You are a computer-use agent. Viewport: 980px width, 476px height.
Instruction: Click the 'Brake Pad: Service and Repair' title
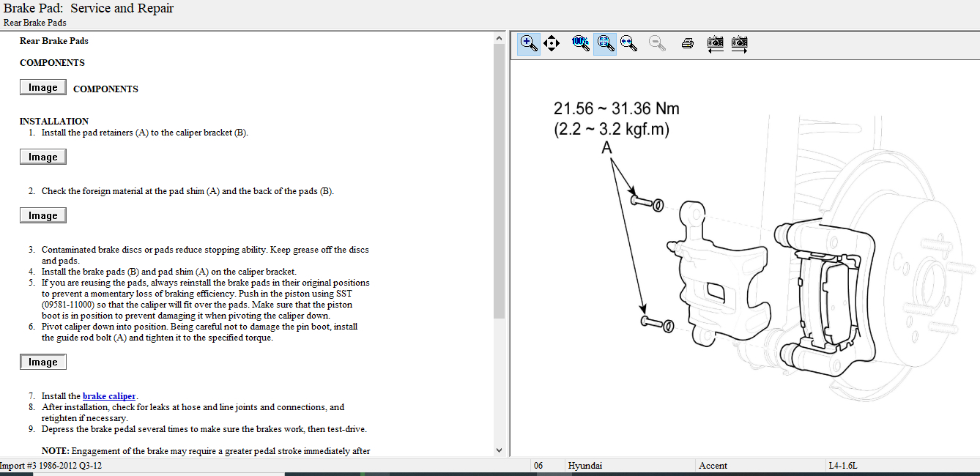click(x=89, y=9)
